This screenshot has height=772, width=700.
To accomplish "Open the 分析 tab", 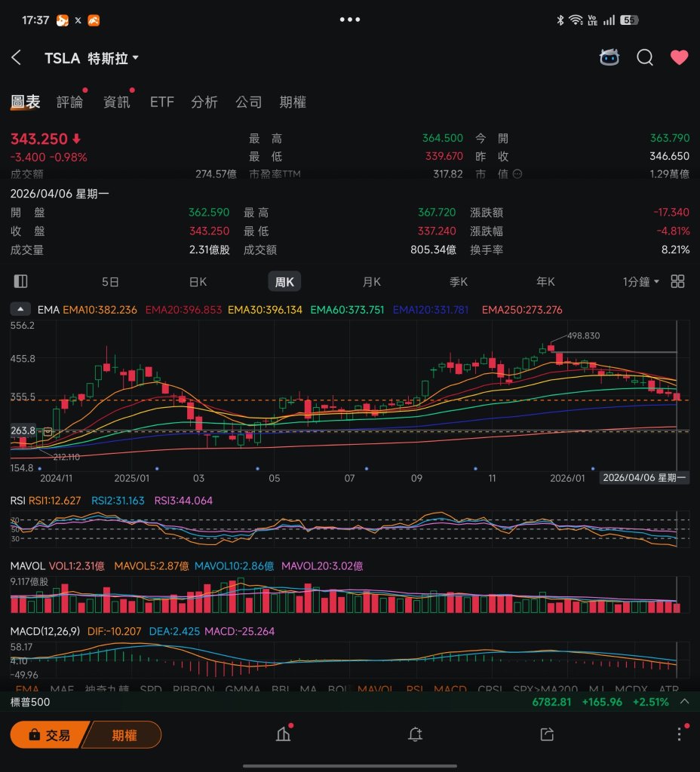I will click(204, 102).
